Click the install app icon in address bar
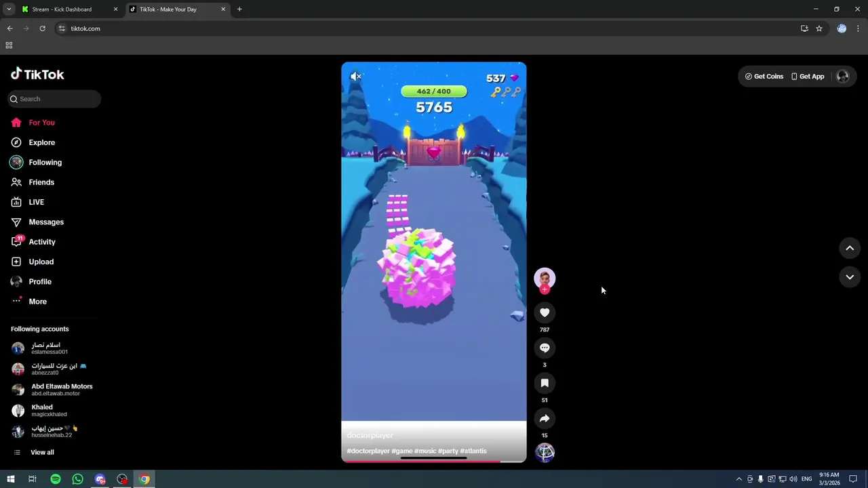Viewport: 868px width, 488px height. [804, 28]
